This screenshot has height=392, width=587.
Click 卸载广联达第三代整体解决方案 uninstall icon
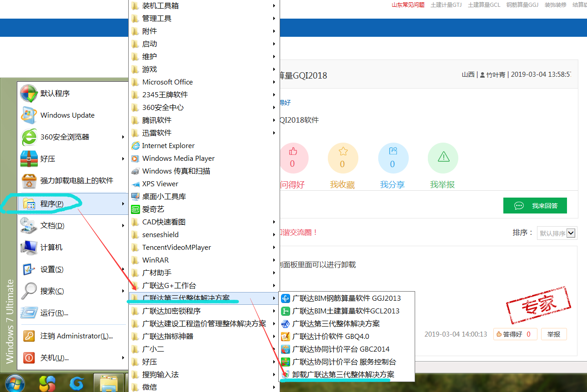tap(286, 375)
